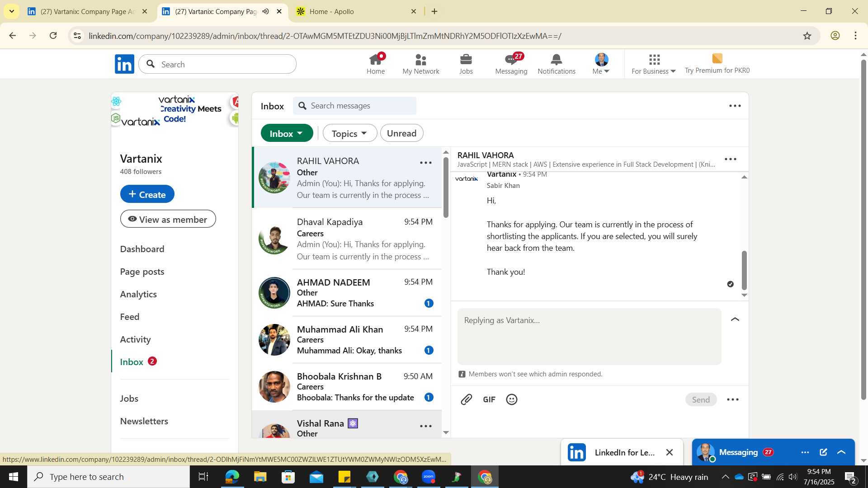Image resolution: width=868 pixels, height=488 pixels.
Task: Open Task View in taskbar
Action: click(x=203, y=477)
